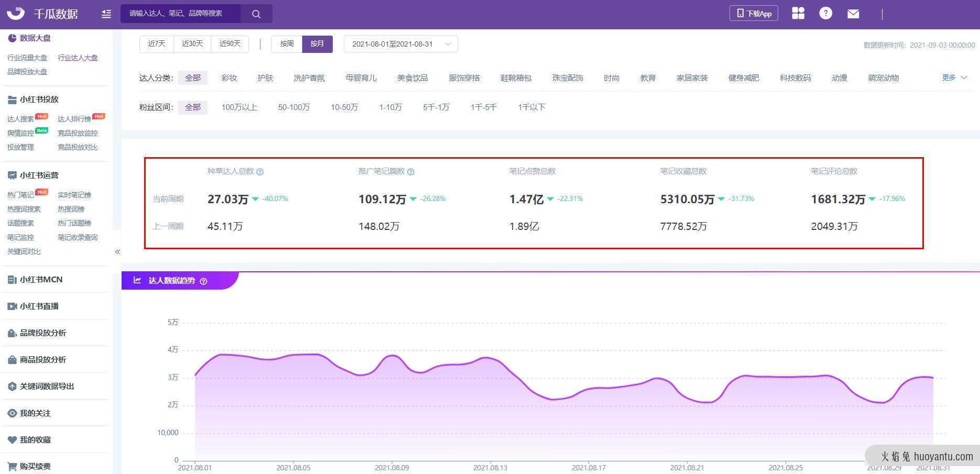The image size is (980, 474).
Task: Click the 品牌投放分析 bag icon
Action: (12, 333)
